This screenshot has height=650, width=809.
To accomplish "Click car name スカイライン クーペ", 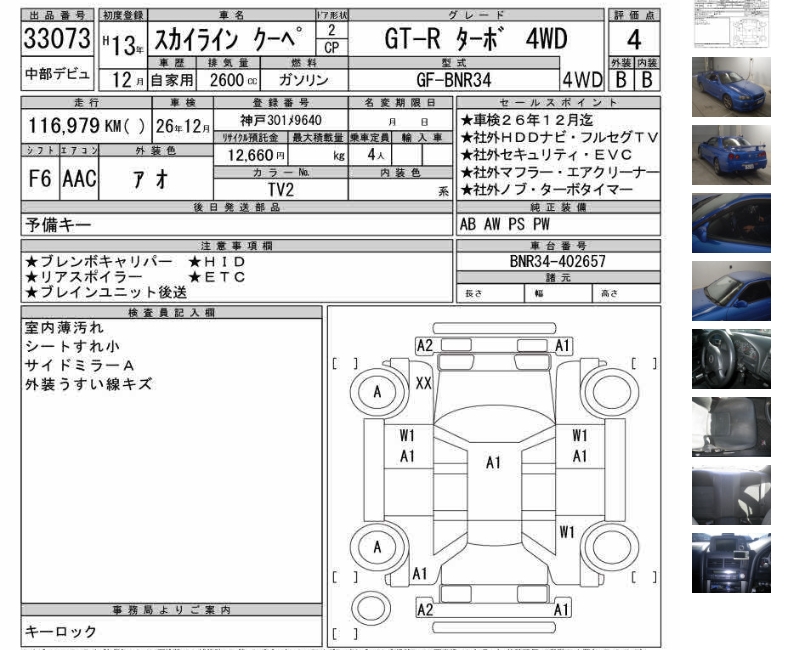I will tap(230, 39).
